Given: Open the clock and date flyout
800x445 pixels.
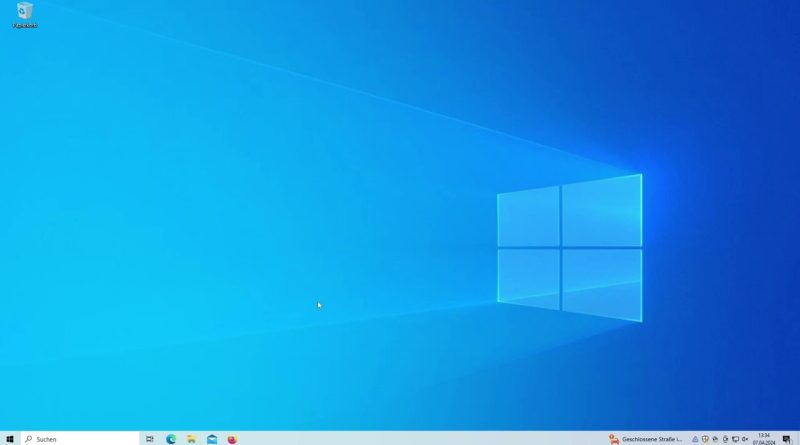Looking at the screenshot, I should [x=764, y=439].
